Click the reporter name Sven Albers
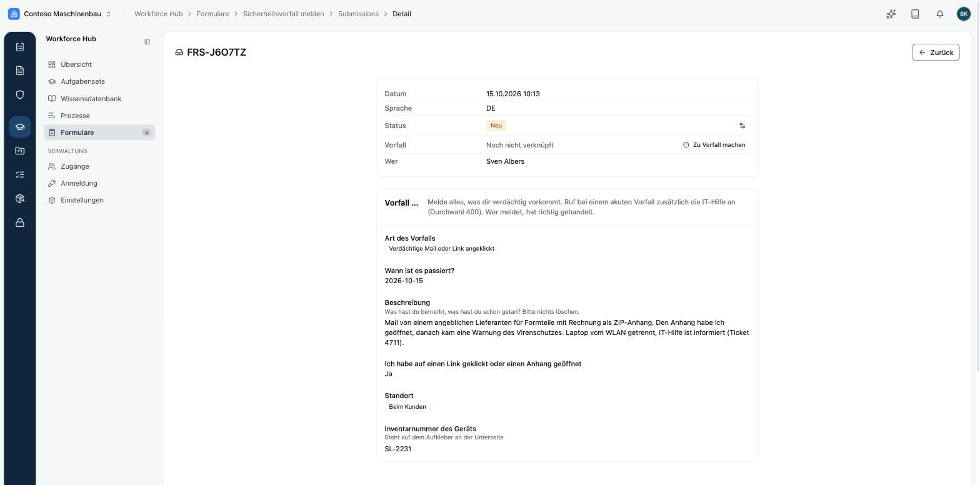 pyautogui.click(x=505, y=161)
